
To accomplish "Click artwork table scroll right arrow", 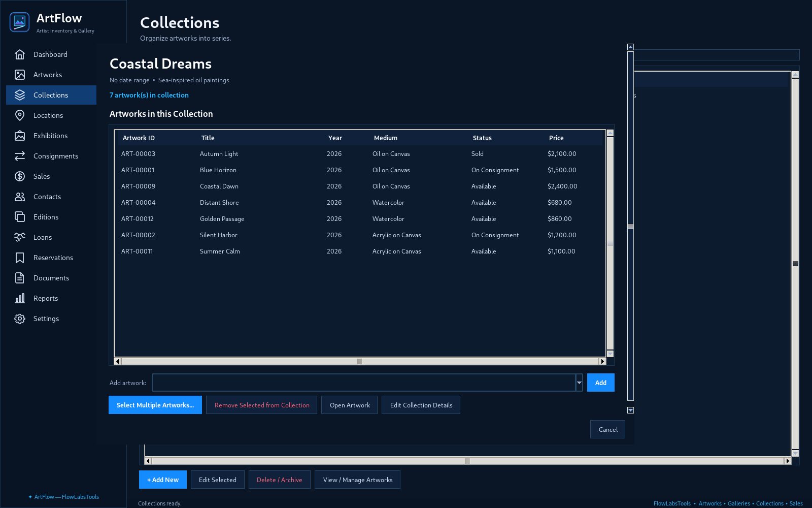I will pyautogui.click(x=602, y=361).
